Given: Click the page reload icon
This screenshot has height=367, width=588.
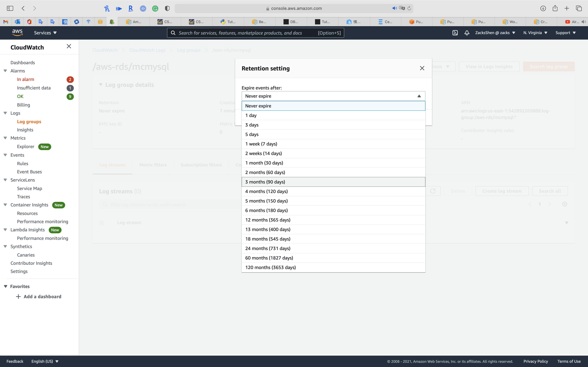Looking at the screenshot, I should click(409, 8).
